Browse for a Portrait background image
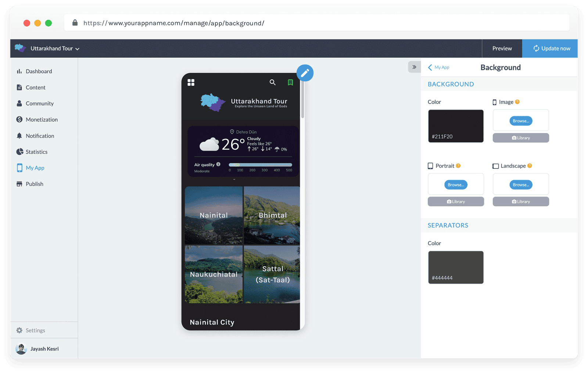588x373 pixels. [x=456, y=185]
